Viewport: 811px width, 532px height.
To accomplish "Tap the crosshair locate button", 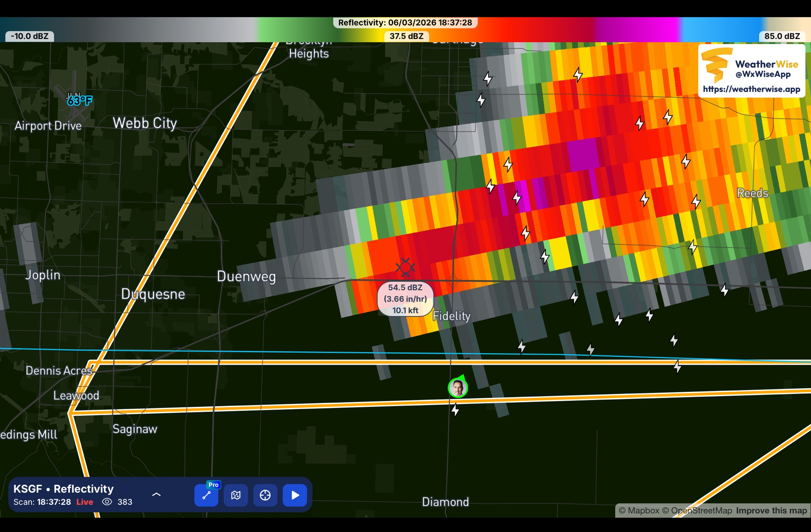I will coord(265,495).
